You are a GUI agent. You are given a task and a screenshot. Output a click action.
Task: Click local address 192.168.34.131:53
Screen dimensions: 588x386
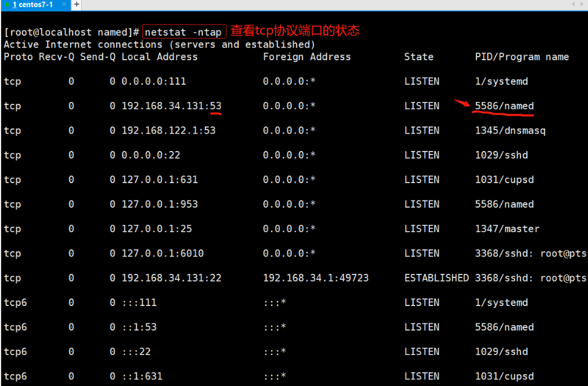pos(171,106)
